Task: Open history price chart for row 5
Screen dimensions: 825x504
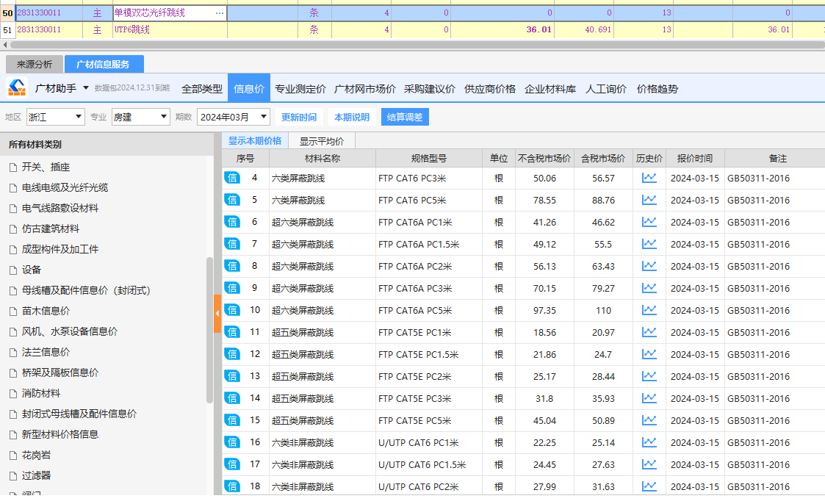Action: (649, 200)
